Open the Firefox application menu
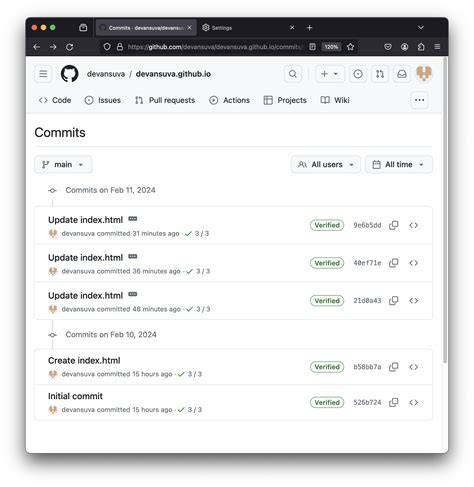Screen dimensions: 474x487 pos(437,47)
